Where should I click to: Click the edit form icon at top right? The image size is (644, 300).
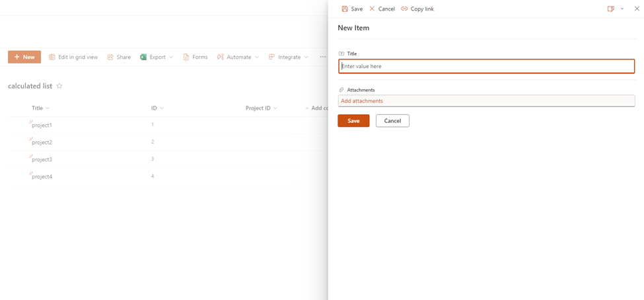point(611,9)
